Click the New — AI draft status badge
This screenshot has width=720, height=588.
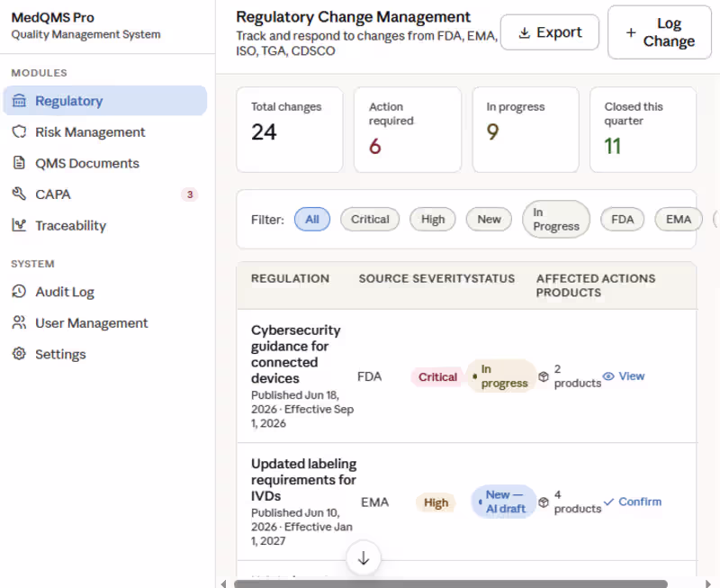pos(504,502)
